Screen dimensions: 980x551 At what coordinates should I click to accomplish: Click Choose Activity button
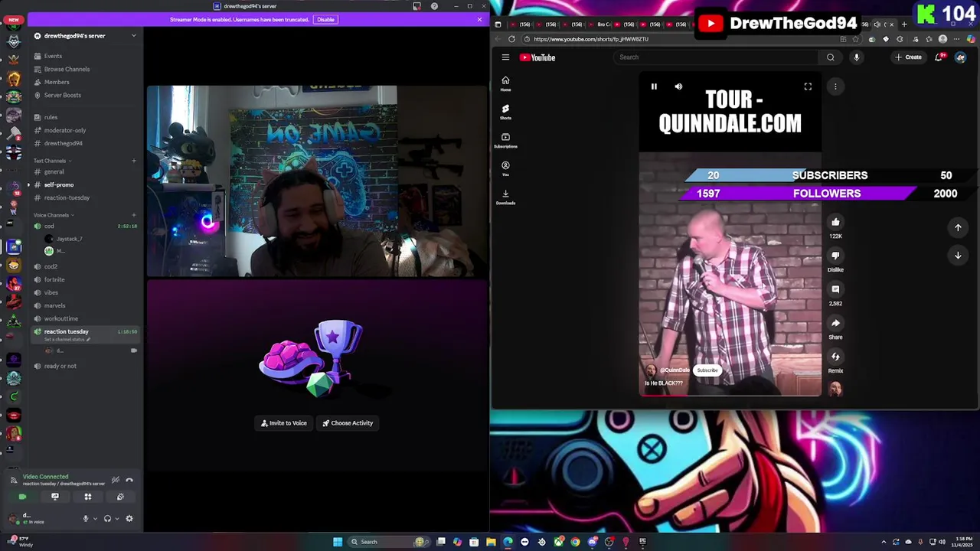[348, 423]
